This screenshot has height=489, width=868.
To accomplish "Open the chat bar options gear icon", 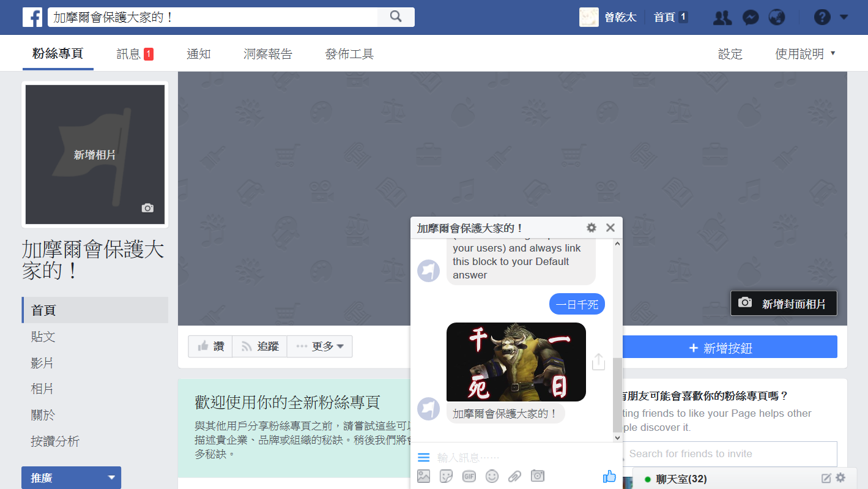I will [x=840, y=477].
